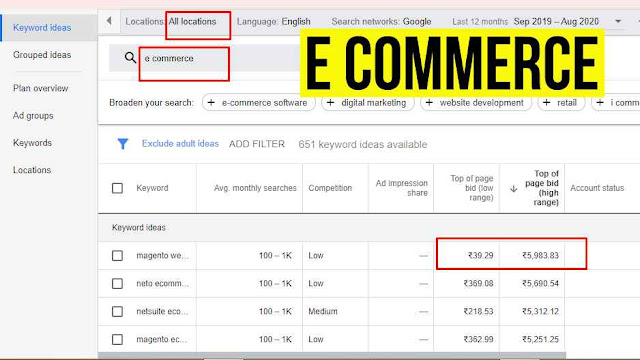Open Locations in sidebar
This screenshot has height=360, width=640.
(x=32, y=170)
